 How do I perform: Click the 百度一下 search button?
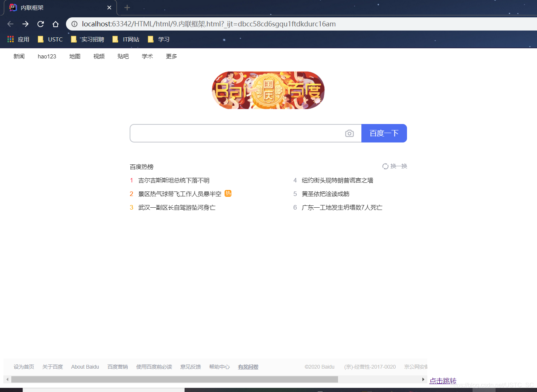point(384,133)
